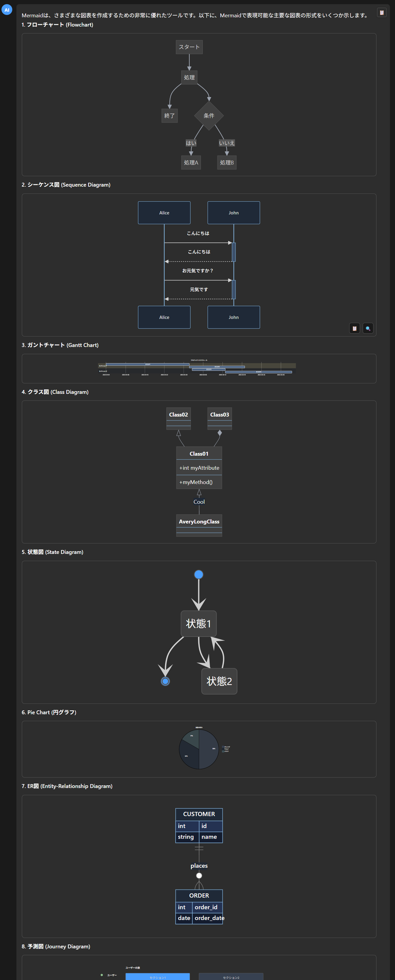This screenshot has width=395, height=980.
Task: Zoom the sequence diagram with the magnifier icon
Action: point(367,328)
